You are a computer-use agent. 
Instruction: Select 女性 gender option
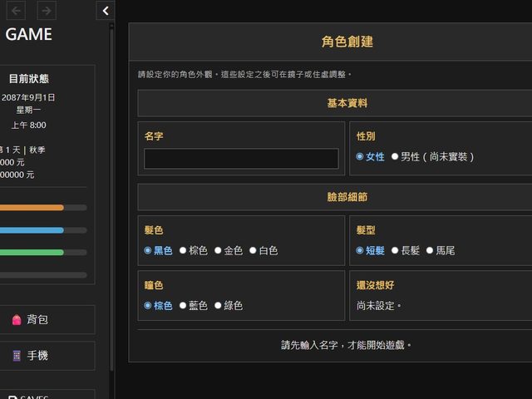click(x=370, y=157)
